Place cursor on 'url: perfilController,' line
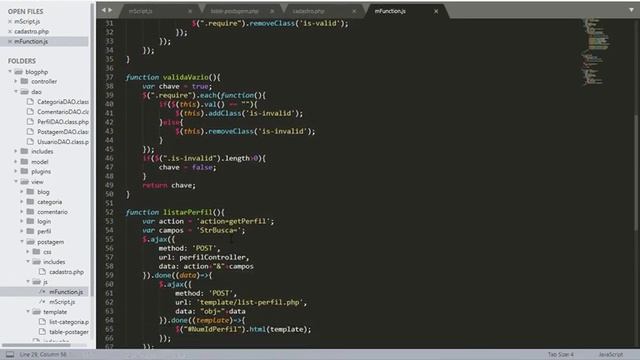Viewport: 640px width, 360px height. pos(204,257)
